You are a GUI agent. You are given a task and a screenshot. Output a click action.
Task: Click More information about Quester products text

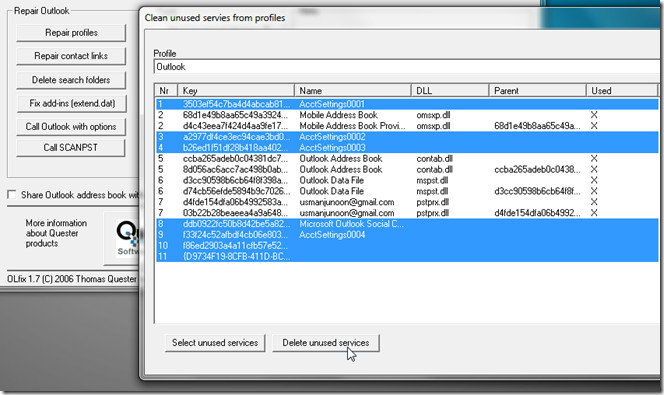(x=56, y=233)
